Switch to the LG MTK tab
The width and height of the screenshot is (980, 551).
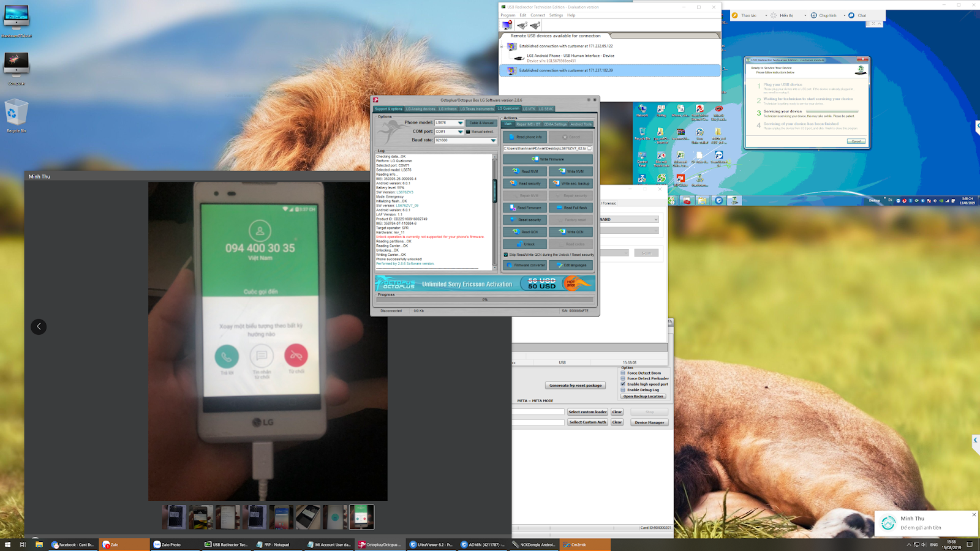point(529,109)
